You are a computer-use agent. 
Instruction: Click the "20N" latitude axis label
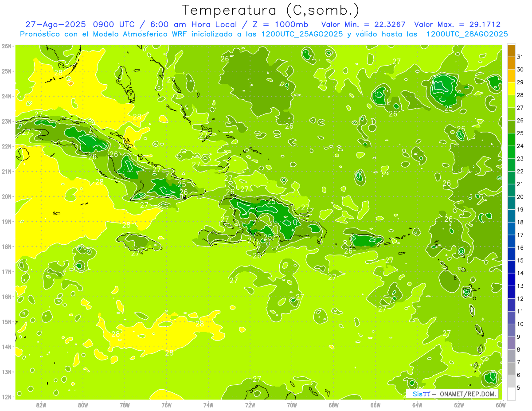pos(6,196)
